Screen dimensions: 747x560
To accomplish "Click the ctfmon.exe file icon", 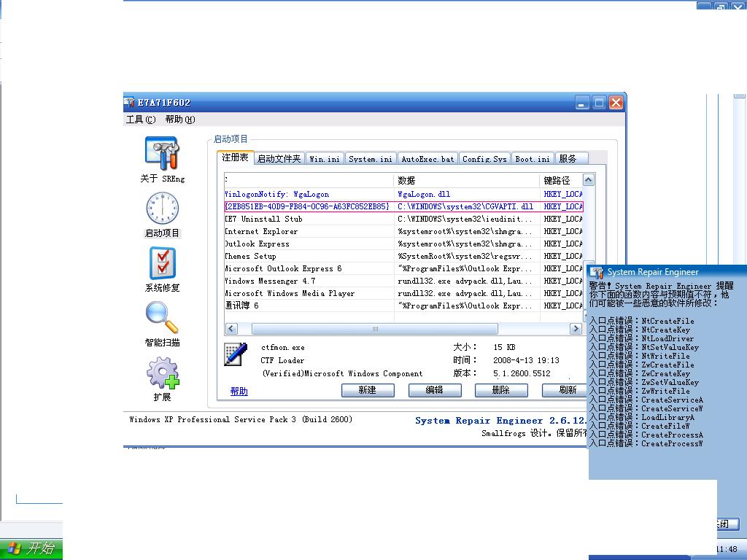I will 236,355.
